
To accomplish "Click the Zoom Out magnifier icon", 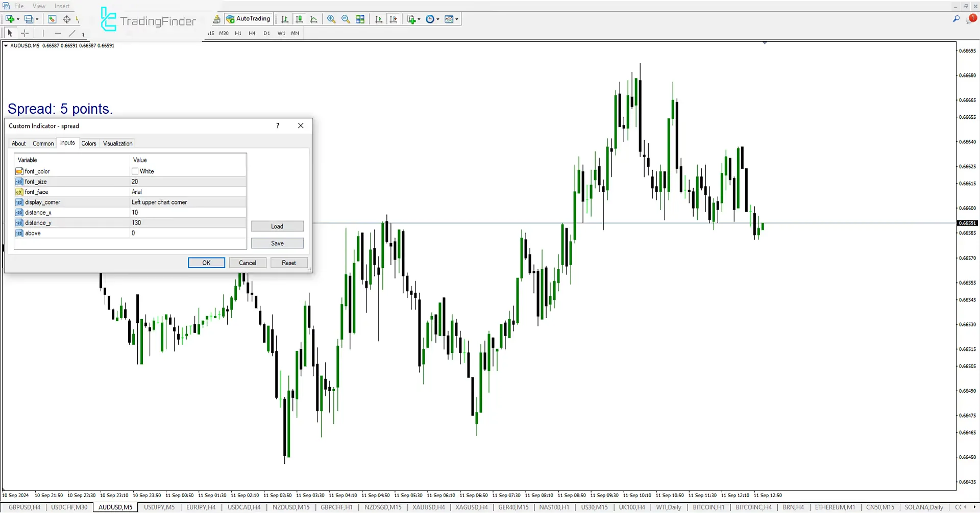I will pos(346,19).
